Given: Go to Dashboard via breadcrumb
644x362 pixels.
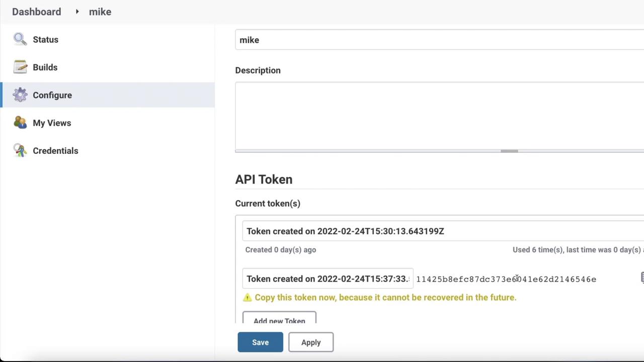Looking at the screenshot, I should (x=36, y=12).
